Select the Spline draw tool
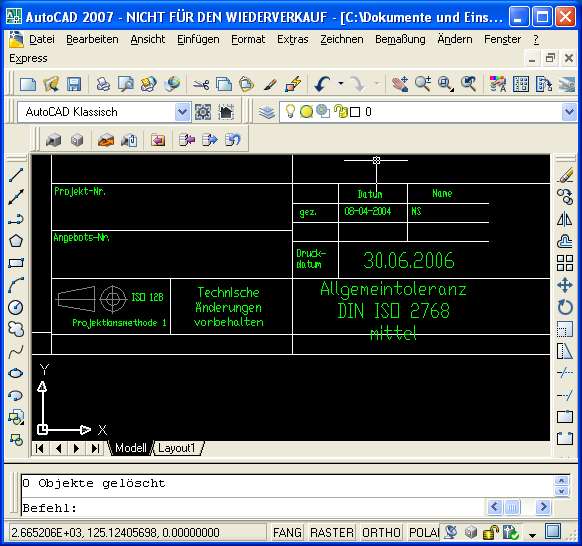This screenshot has height=546, width=582. tap(16, 352)
